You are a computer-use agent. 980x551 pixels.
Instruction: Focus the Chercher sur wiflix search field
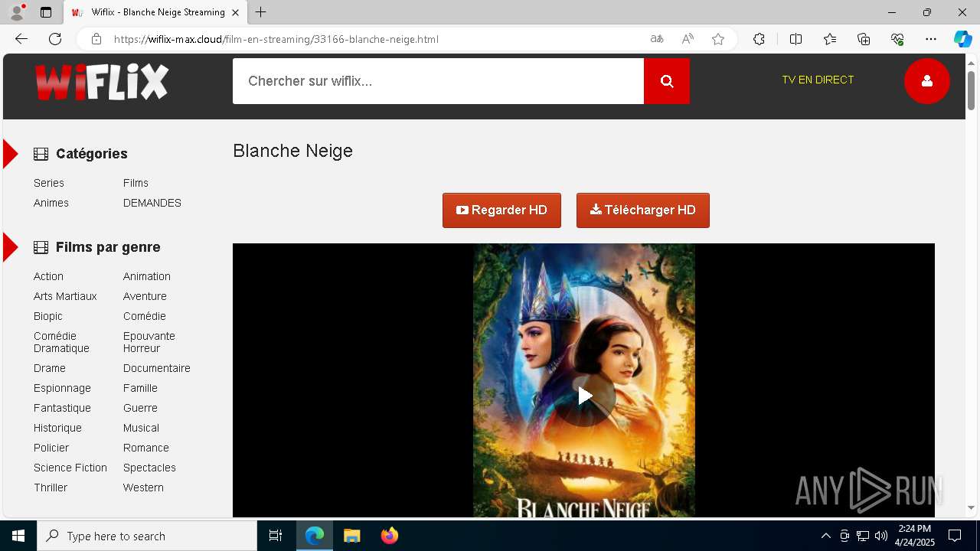pyautogui.click(x=438, y=81)
